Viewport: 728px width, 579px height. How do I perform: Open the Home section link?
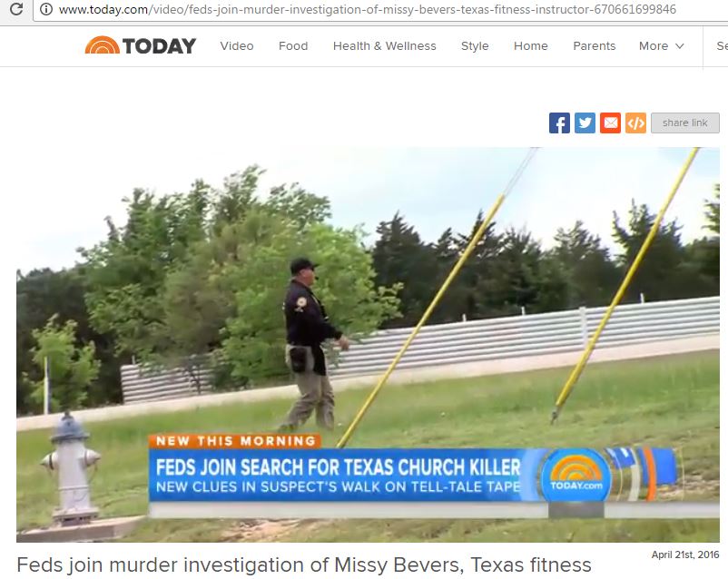(531, 46)
